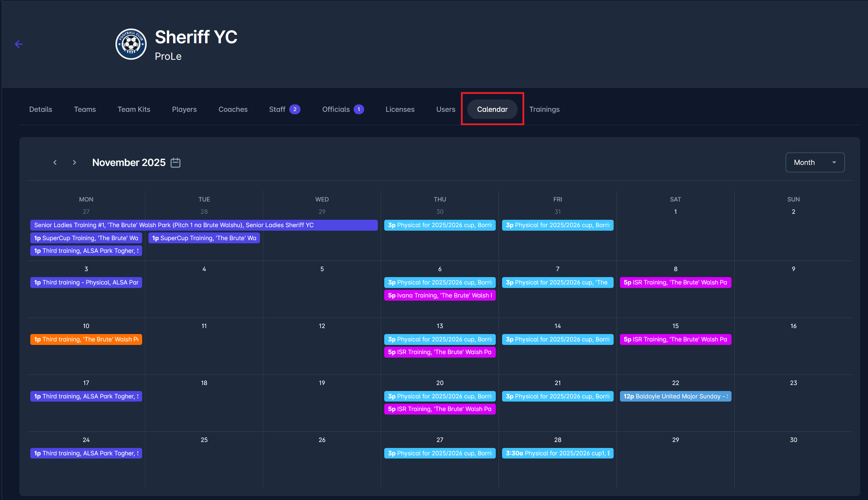Open the Players tab
Viewport: 868px width, 500px height.
point(184,109)
